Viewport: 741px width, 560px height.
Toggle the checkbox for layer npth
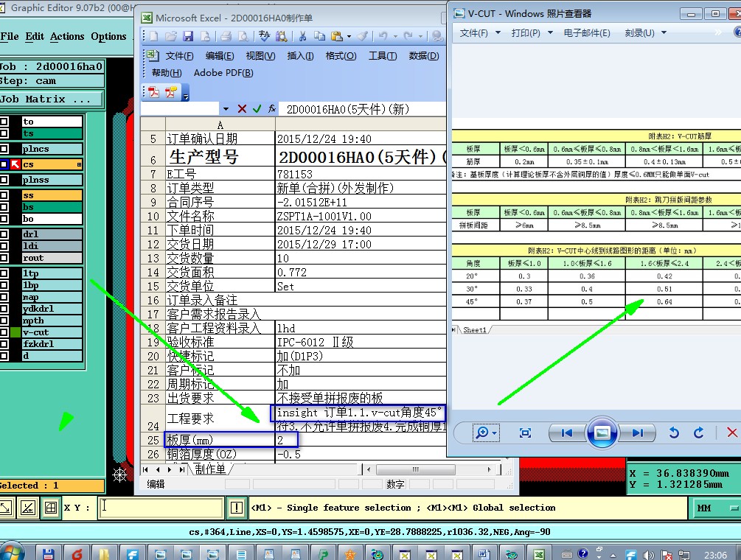(x=4, y=321)
